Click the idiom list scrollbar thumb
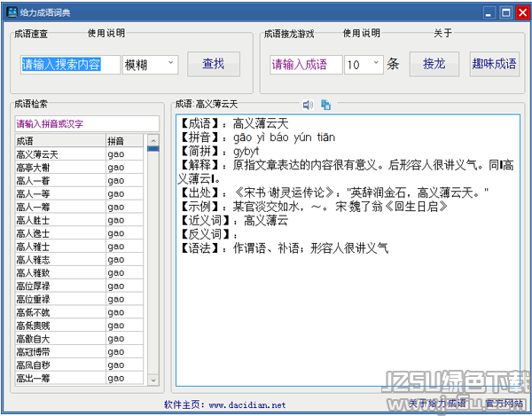 [x=153, y=149]
